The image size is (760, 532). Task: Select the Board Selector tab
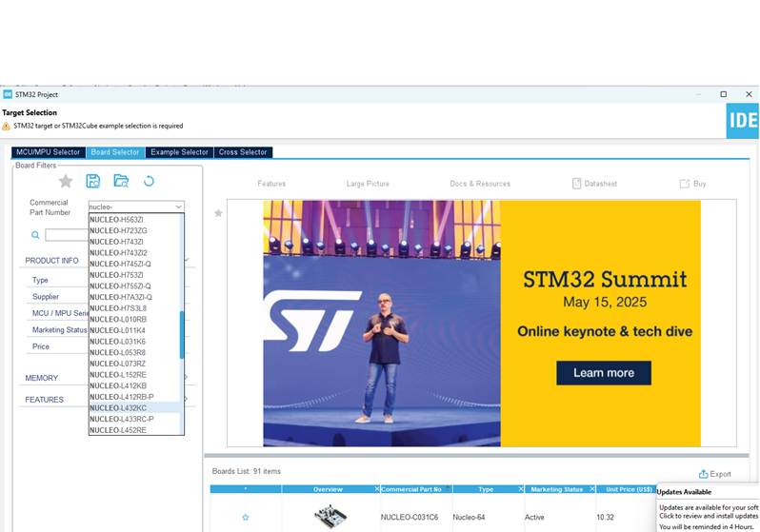[x=115, y=152]
